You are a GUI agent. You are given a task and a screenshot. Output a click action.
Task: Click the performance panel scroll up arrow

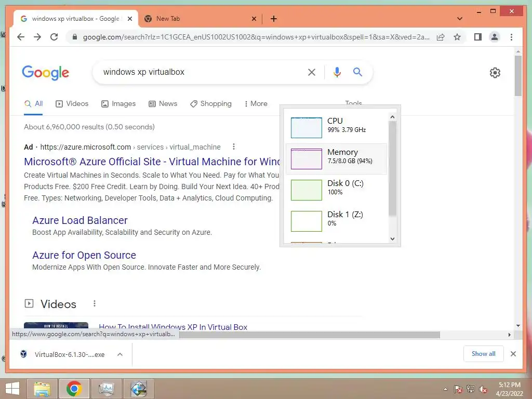(x=392, y=117)
